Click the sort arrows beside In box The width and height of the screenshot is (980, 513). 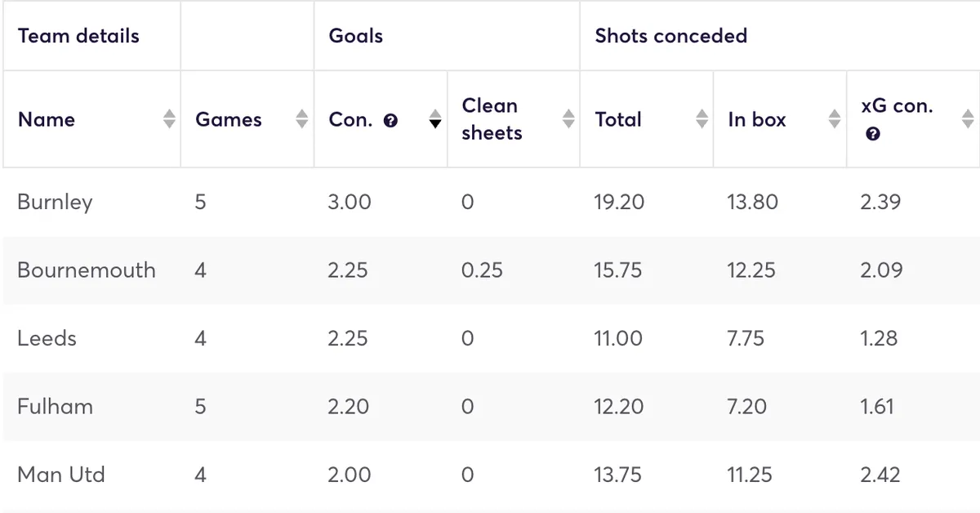point(835,119)
